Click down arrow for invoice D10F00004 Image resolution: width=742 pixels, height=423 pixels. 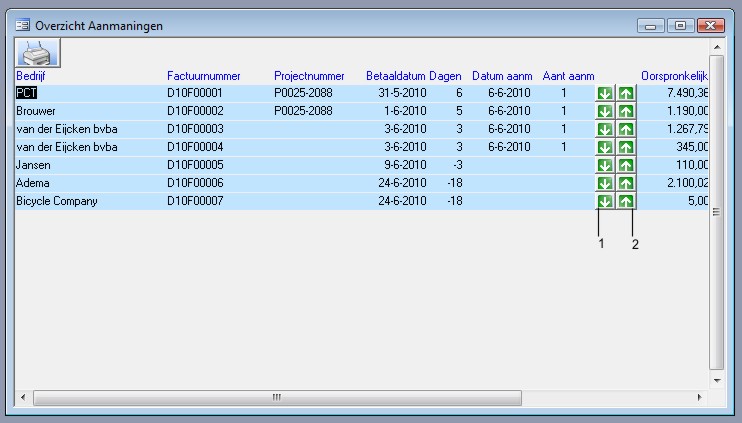pos(604,147)
